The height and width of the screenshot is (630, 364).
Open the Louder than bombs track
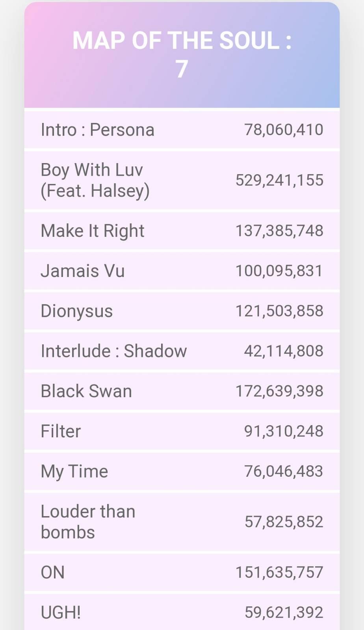point(88,522)
